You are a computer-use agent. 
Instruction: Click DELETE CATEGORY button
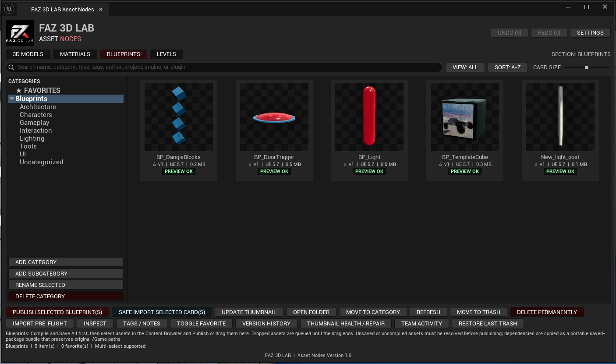click(x=66, y=296)
